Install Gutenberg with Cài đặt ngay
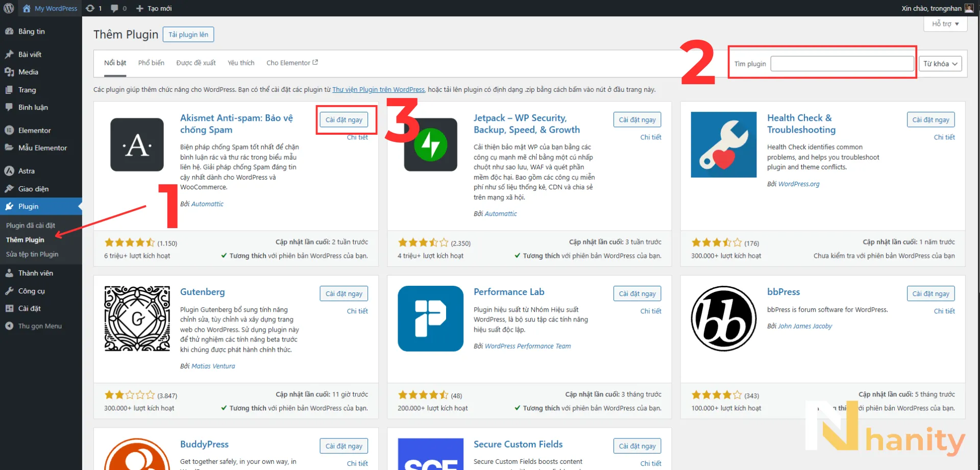The height and width of the screenshot is (470, 980). 344,293
